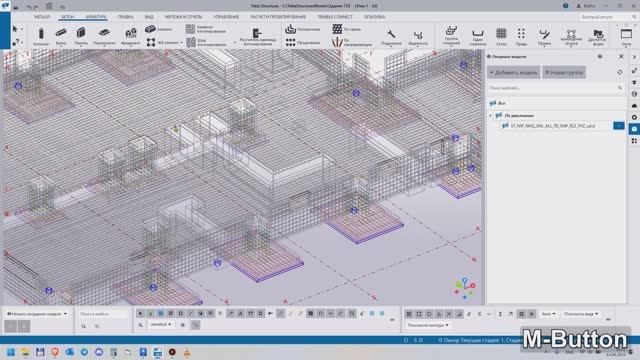This screenshot has height=360, width=640.
Task: Select the Фундамент (footing) tool
Action: pyautogui.click(x=131, y=36)
